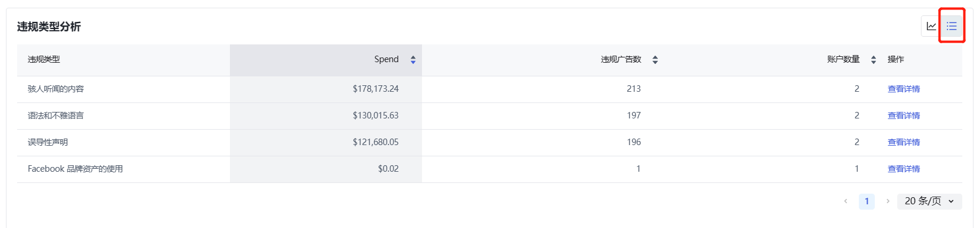Select the 骇人听闻的内容 row name
This screenshot has height=228, width=980.
pyautogui.click(x=56, y=89)
